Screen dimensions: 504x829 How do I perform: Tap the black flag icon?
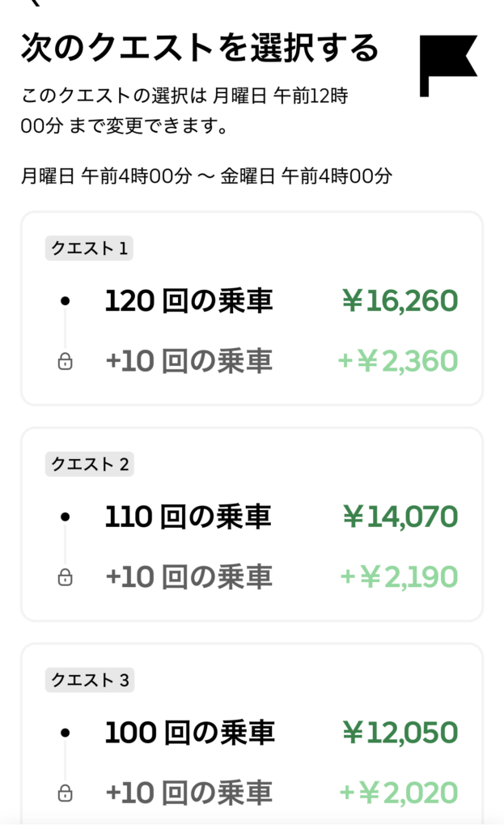pyautogui.click(x=447, y=65)
